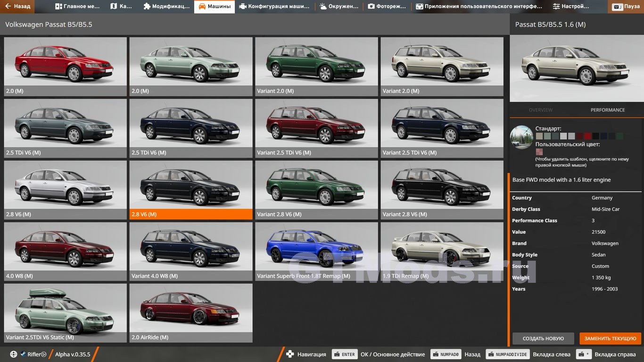Open the Главное меню tab
Viewport: 644px width, 362px height.
click(x=77, y=7)
